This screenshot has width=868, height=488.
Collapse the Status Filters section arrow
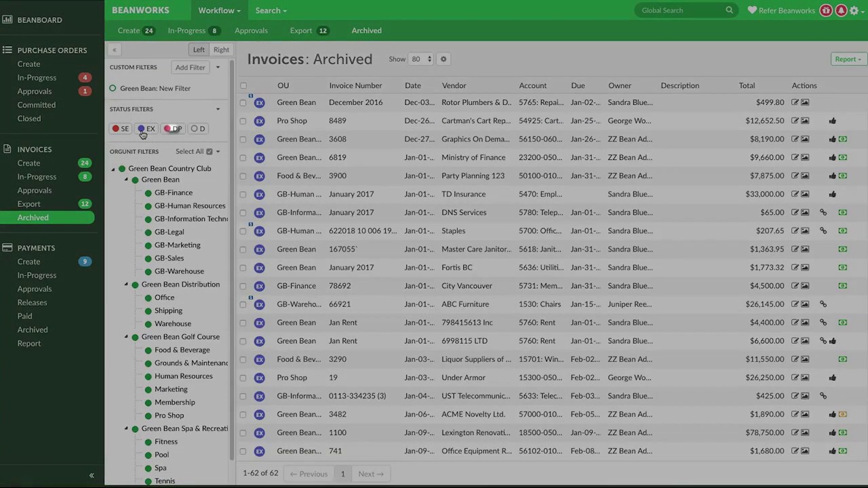(x=218, y=109)
